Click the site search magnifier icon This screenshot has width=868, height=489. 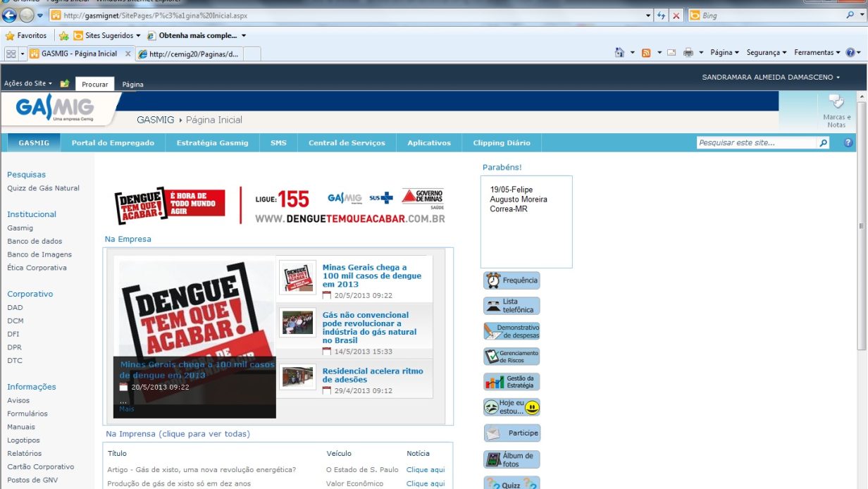point(823,143)
